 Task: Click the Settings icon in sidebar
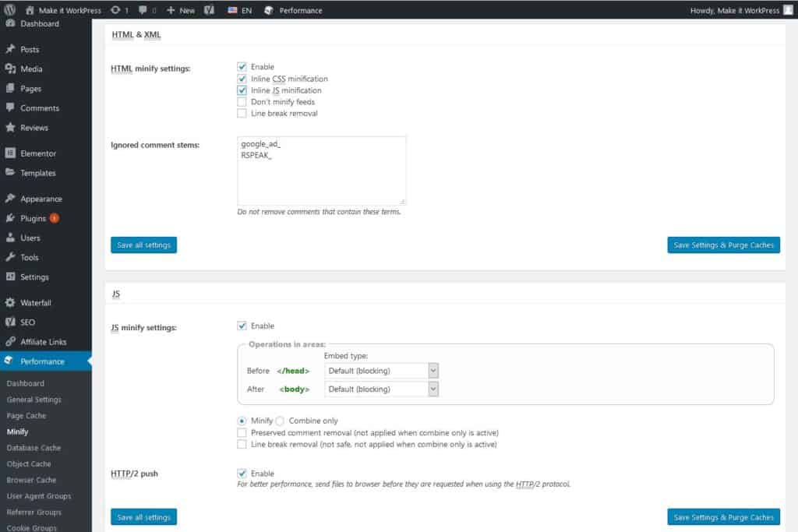click(x=10, y=277)
